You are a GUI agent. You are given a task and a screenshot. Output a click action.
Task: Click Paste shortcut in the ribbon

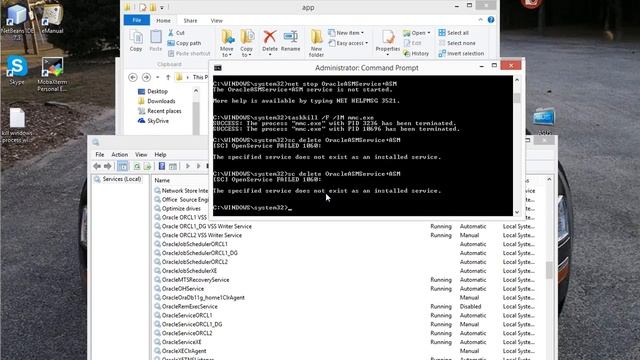click(189, 53)
